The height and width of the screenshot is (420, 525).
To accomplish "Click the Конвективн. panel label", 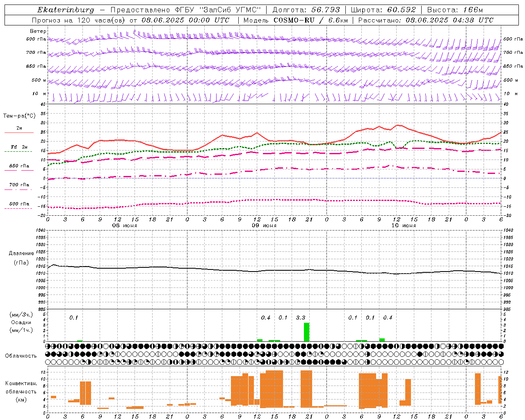I will click(21, 383).
